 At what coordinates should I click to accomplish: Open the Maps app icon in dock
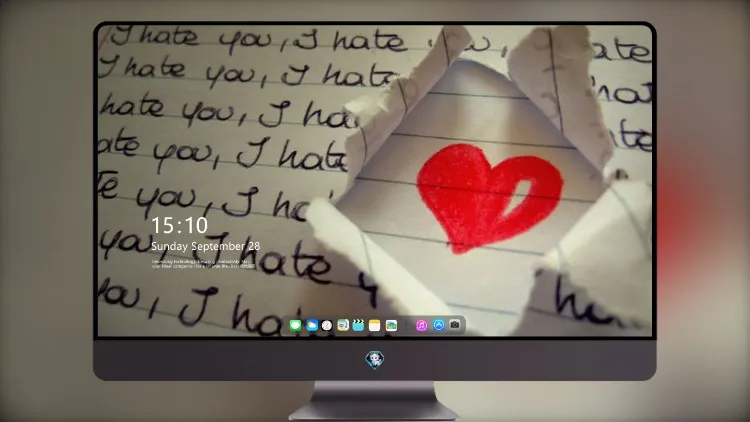pyautogui.click(x=343, y=325)
